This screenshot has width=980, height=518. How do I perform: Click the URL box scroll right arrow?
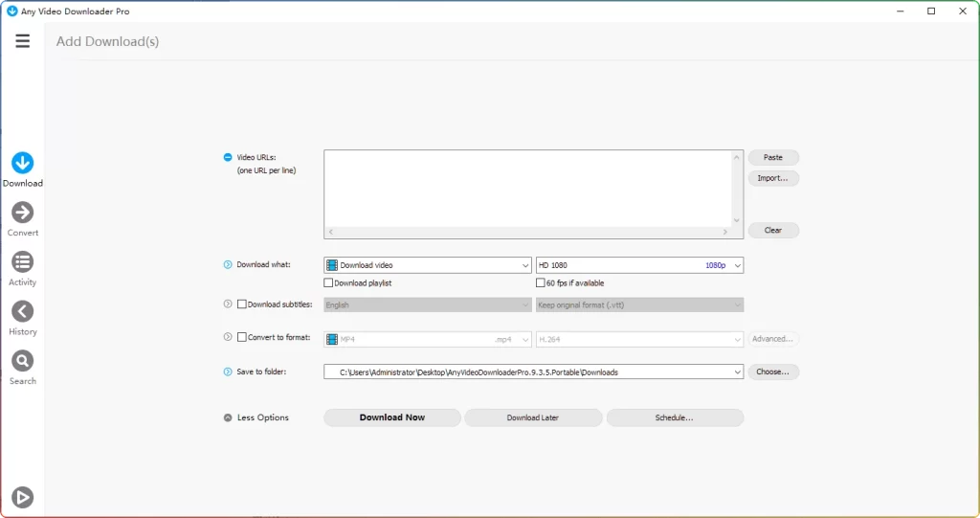725,232
